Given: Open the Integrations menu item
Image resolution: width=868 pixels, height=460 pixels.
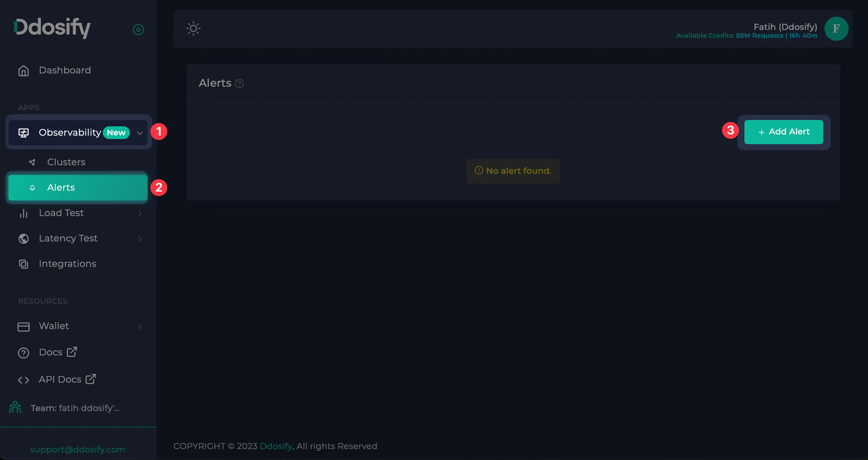Looking at the screenshot, I should click(x=67, y=264).
